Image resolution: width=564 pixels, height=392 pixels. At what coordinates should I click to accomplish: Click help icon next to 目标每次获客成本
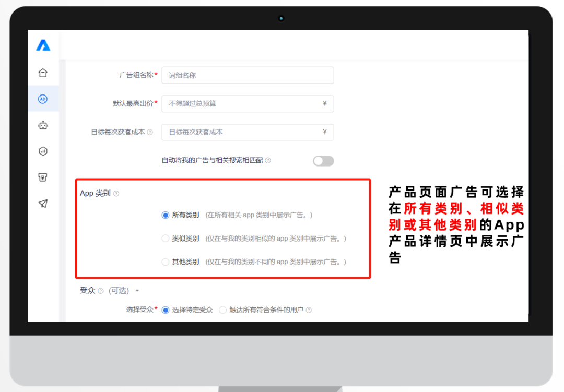pos(150,133)
